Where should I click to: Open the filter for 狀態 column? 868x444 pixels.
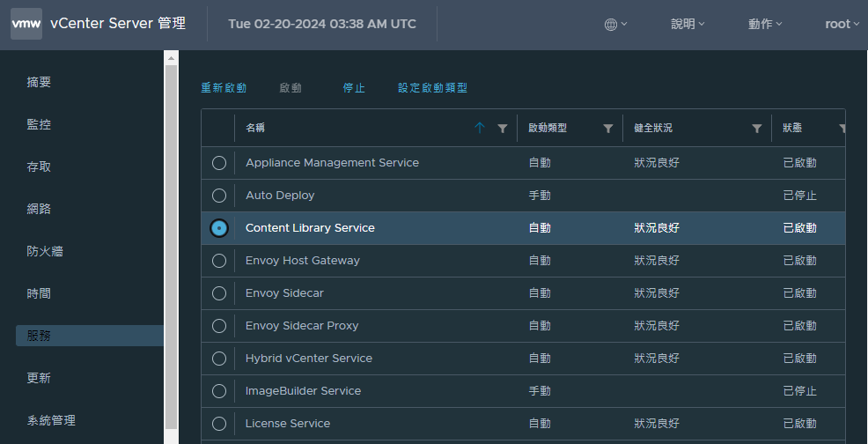[842, 129]
